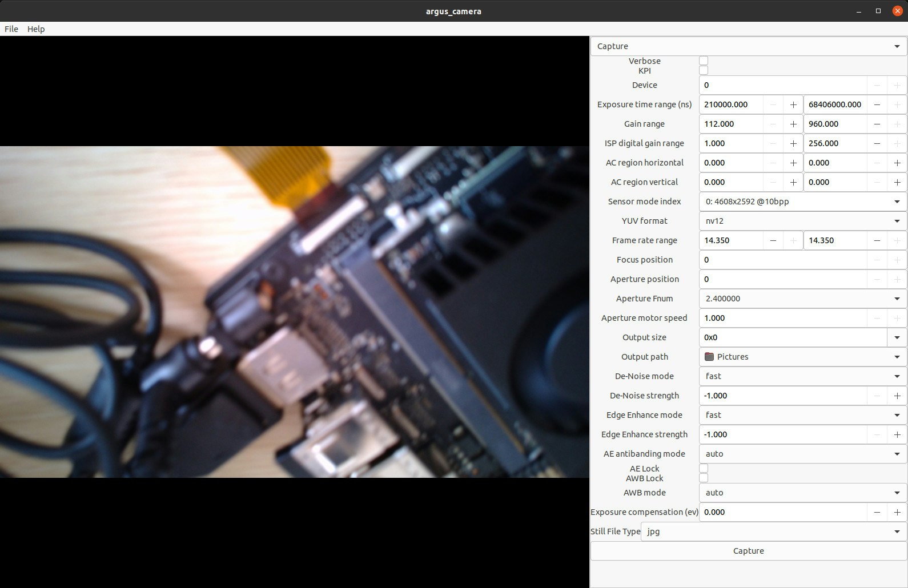Click the maximum exposure time field
Screen dimensions: 908x588
pyautogui.click(x=835, y=104)
